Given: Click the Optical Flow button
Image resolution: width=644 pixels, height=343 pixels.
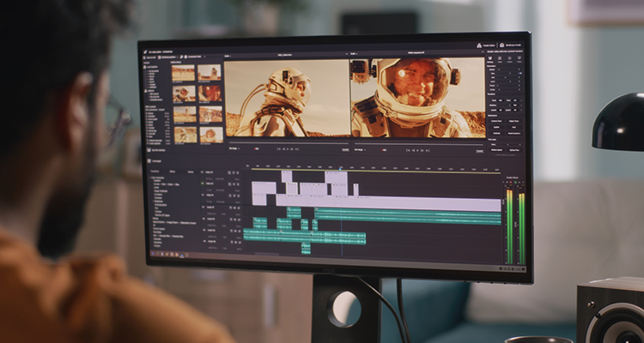Looking at the screenshot, I should [514, 150].
